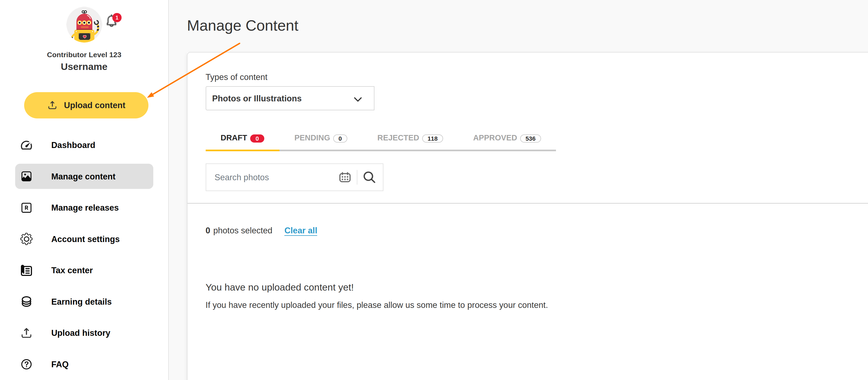The height and width of the screenshot is (380, 868).
Task: Select the Manage releases R icon
Action: click(x=26, y=208)
